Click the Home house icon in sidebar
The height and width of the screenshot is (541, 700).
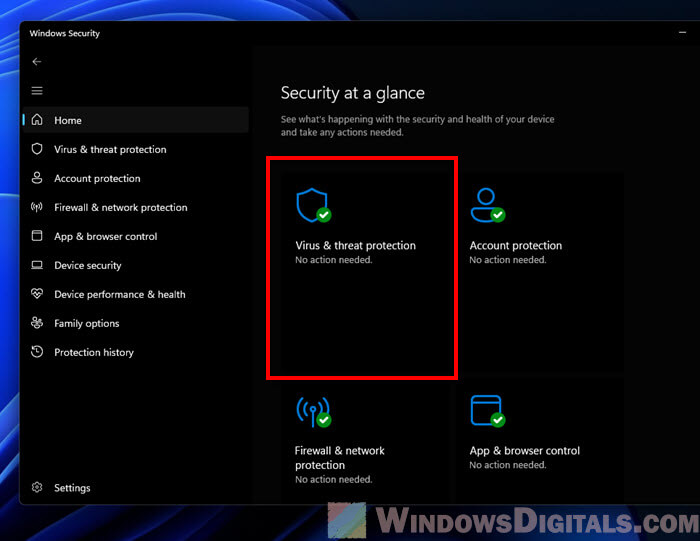(x=37, y=120)
